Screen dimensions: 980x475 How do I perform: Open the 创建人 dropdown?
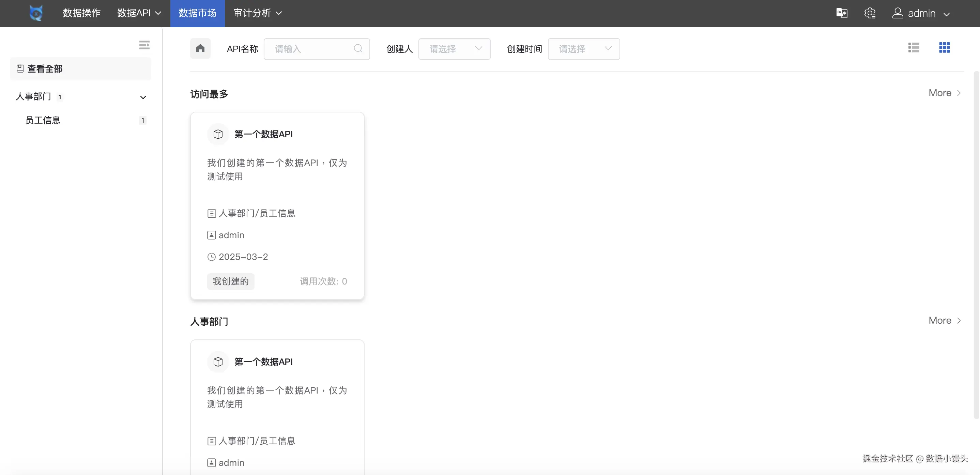(x=454, y=49)
